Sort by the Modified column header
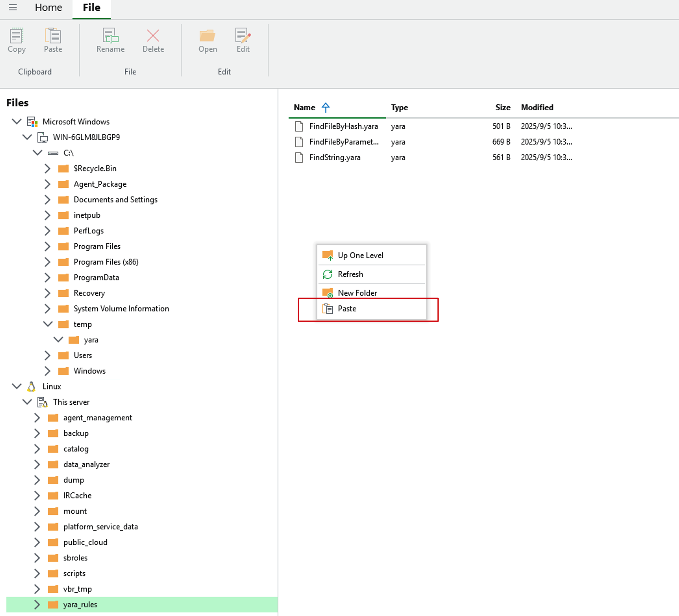This screenshot has width=679, height=616. pos(537,107)
